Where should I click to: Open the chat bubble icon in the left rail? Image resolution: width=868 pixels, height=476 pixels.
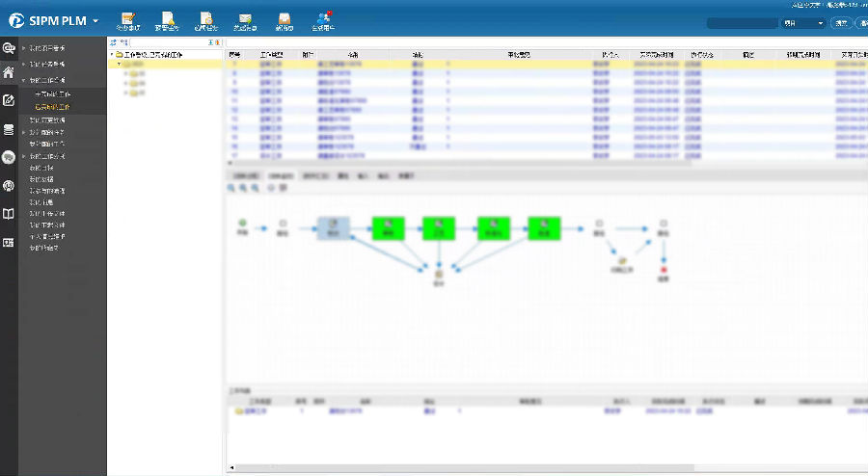tap(9, 157)
